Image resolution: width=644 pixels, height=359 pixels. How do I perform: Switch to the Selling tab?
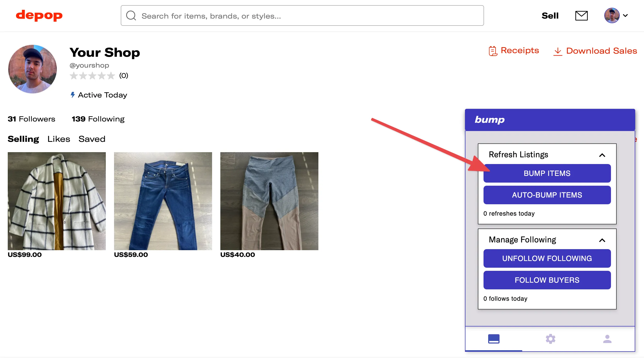tap(23, 139)
